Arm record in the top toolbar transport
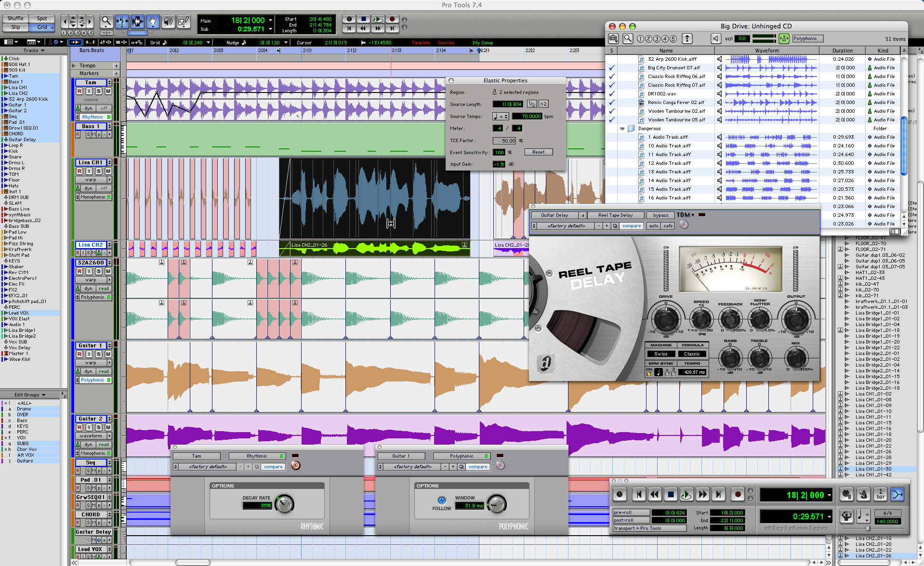This screenshot has height=566, width=924. coord(392,19)
